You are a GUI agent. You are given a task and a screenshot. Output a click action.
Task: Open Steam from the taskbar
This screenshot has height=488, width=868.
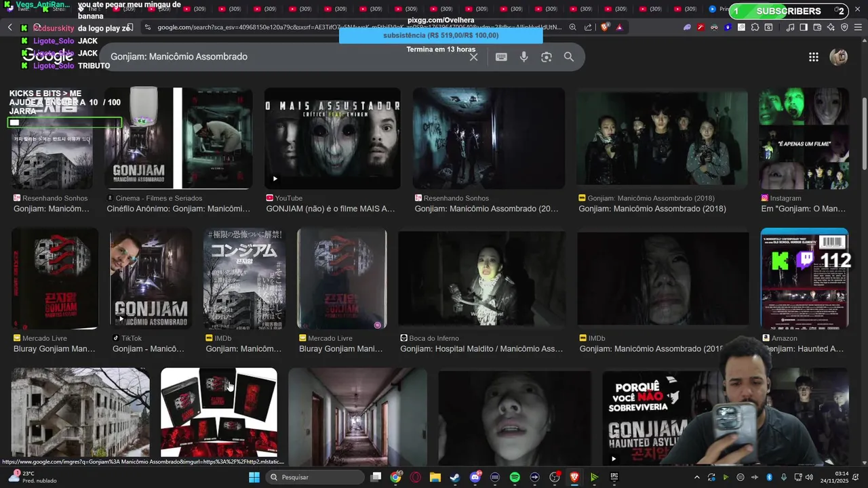(454, 477)
